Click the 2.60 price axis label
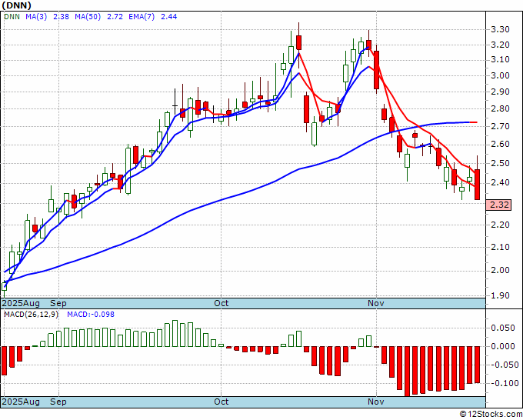This screenshot has width=523, height=420. pos(501,144)
